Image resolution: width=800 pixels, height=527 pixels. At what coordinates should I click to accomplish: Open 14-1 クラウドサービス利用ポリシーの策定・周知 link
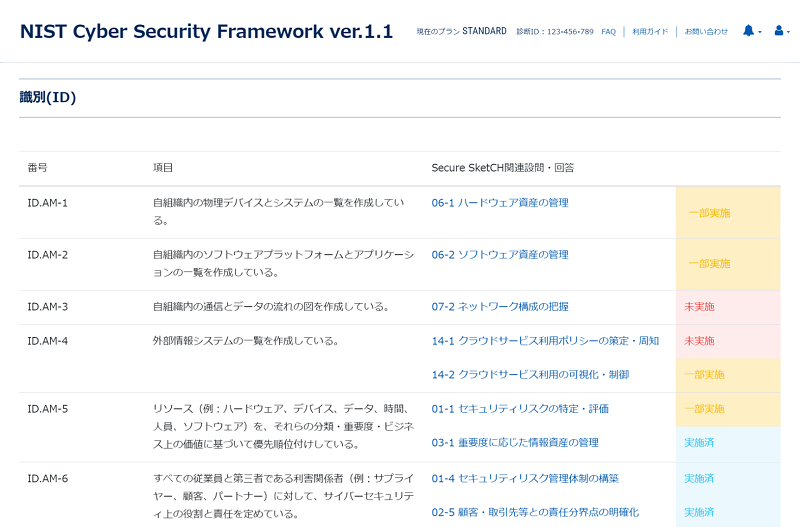click(x=545, y=341)
